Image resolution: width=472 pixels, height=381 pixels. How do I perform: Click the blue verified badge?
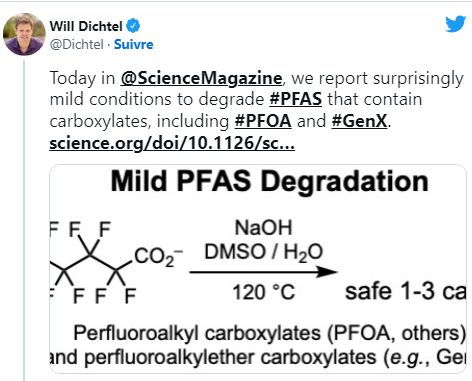133,26
